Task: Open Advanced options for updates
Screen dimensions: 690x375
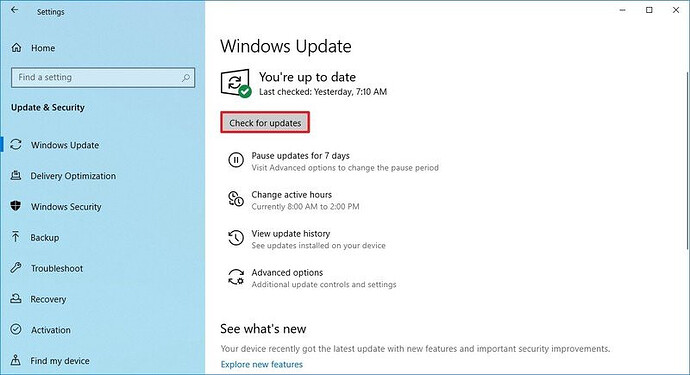Action: point(287,272)
